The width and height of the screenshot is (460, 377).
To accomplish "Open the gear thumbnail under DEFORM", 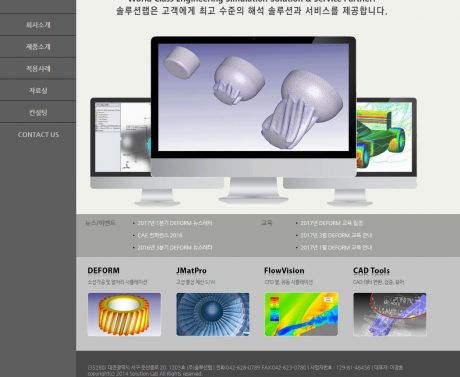I will 124,314.
